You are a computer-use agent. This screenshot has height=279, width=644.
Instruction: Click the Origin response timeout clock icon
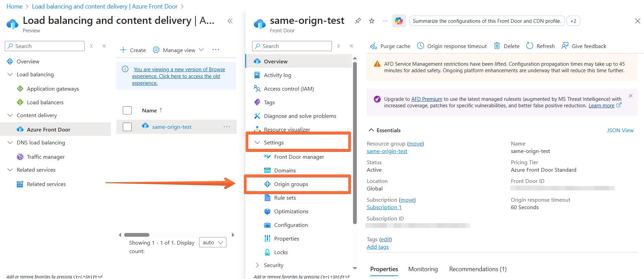click(421, 46)
